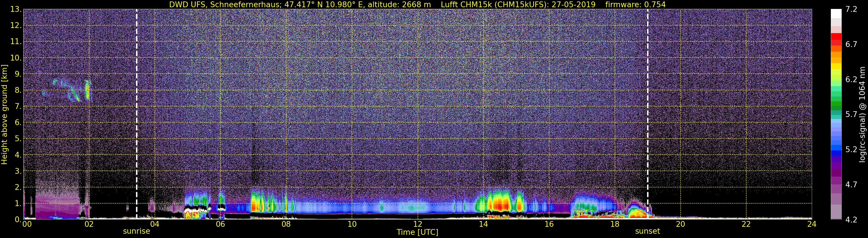Click the height axis tick label 9
Viewport: 868px width, 238px height.
18,74
